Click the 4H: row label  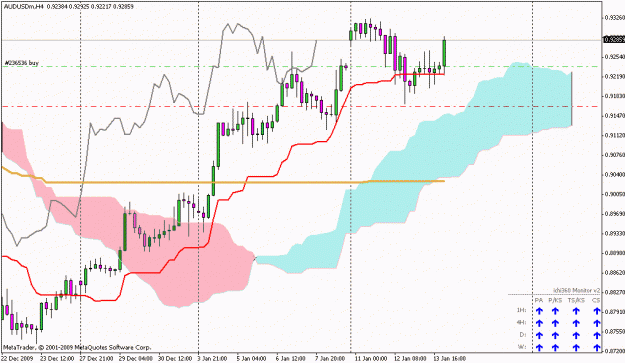[x=521, y=322]
